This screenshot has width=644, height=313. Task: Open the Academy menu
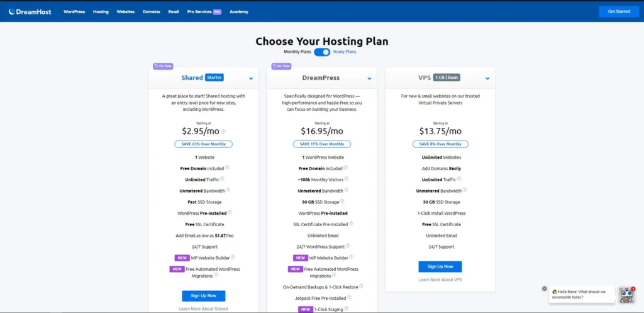[239, 12]
